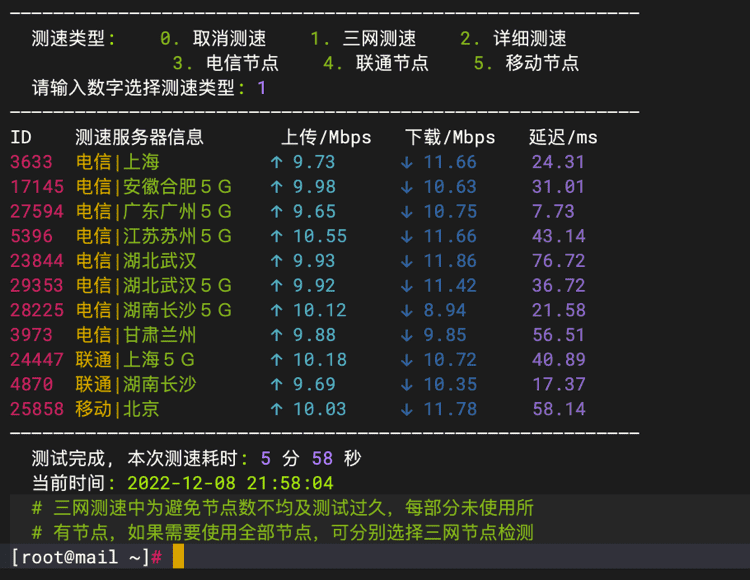Select 联通|湖南长沙 server entry

click(x=136, y=384)
